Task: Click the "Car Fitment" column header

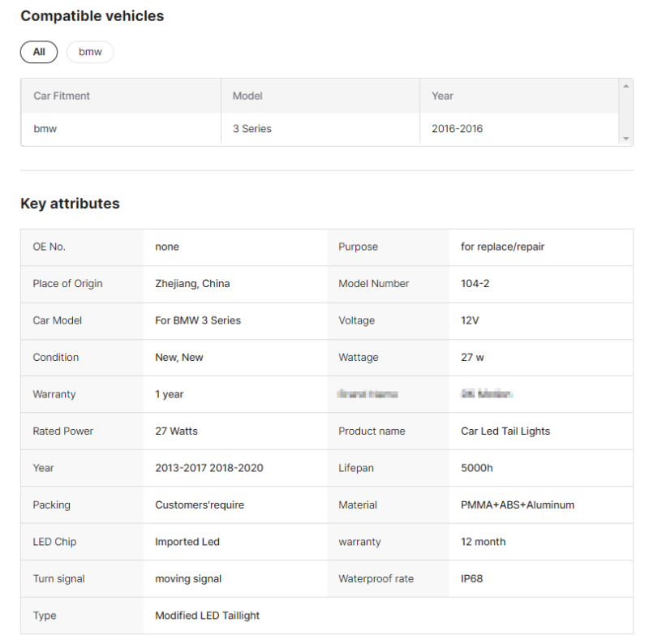Action: 62,96
